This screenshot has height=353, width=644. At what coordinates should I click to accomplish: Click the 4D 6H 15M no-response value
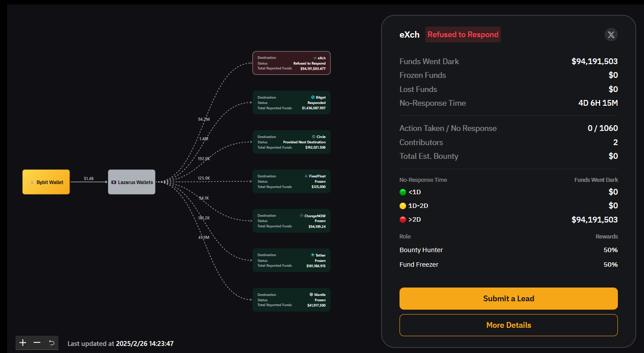[598, 103]
